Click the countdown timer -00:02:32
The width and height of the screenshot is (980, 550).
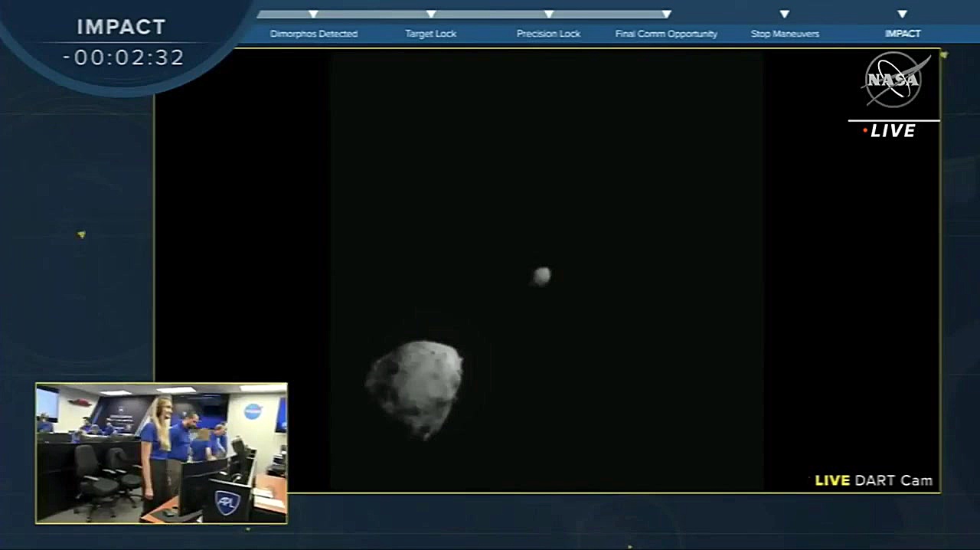[x=123, y=57]
